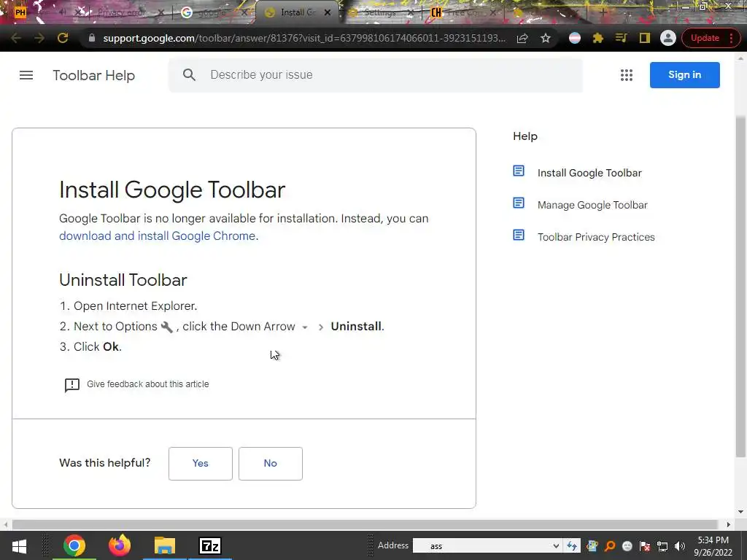
Task: Open the flag notification tray icon
Action: [645, 546]
